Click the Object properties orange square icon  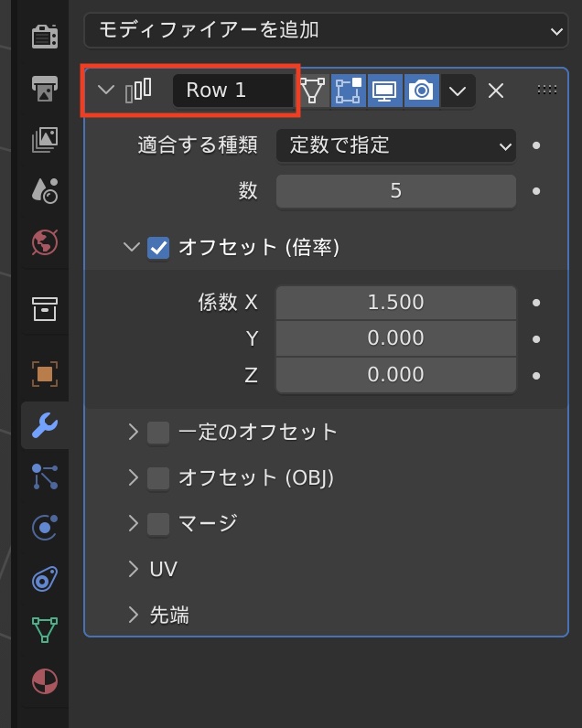click(x=44, y=372)
